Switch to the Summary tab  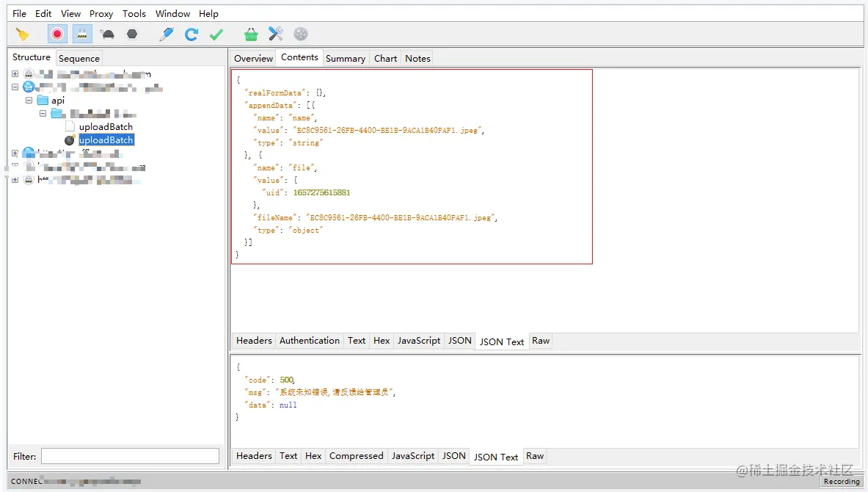346,58
